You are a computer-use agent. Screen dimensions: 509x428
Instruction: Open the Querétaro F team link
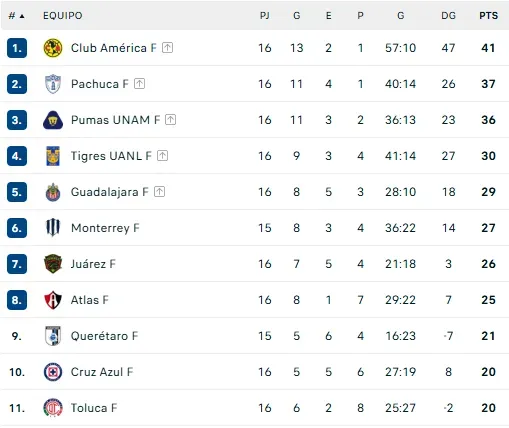click(104, 336)
